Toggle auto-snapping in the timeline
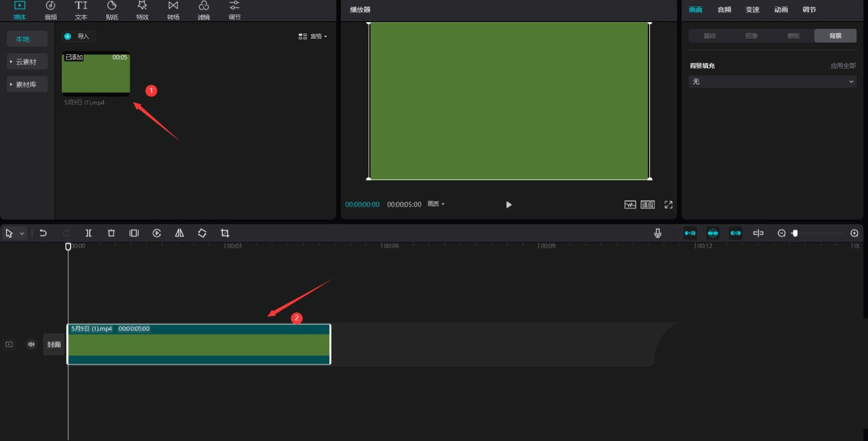This screenshot has height=441, width=868. click(713, 233)
